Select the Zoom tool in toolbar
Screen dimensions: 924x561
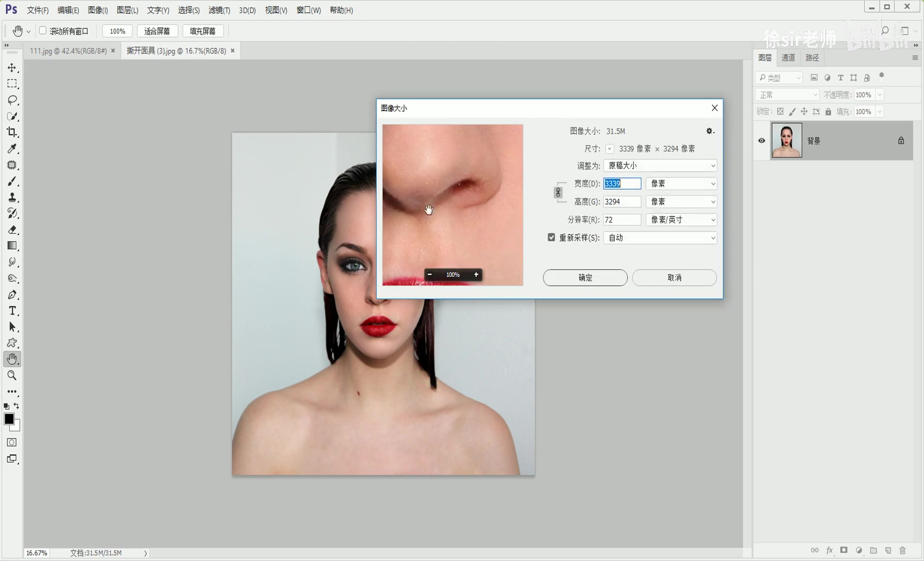click(x=12, y=375)
